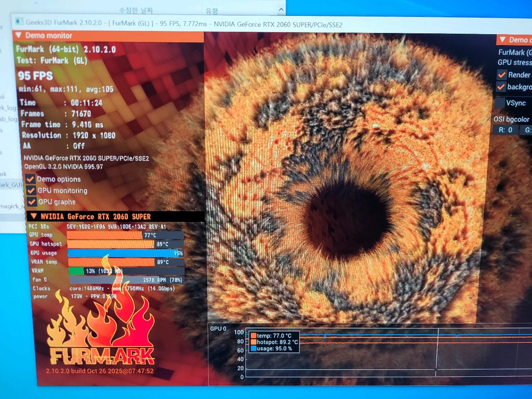This screenshot has width=532, height=399.
Task: Click the min:61, max:111, avg:105 text
Action: [66, 89]
